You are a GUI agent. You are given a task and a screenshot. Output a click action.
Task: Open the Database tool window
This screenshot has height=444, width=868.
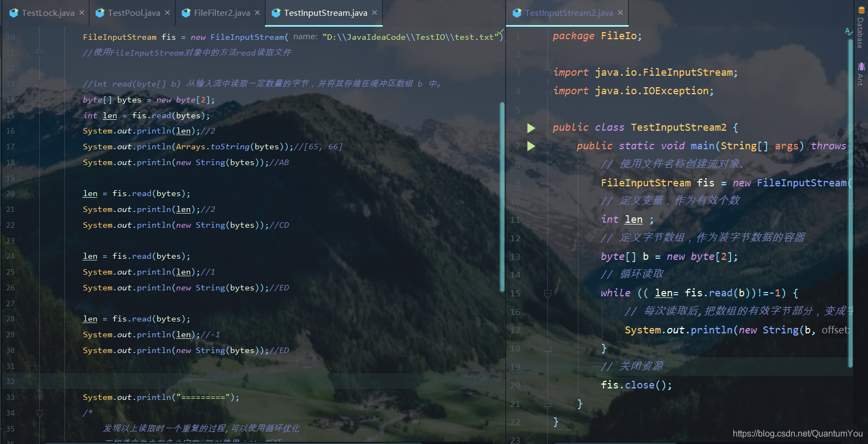click(x=861, y=28)
